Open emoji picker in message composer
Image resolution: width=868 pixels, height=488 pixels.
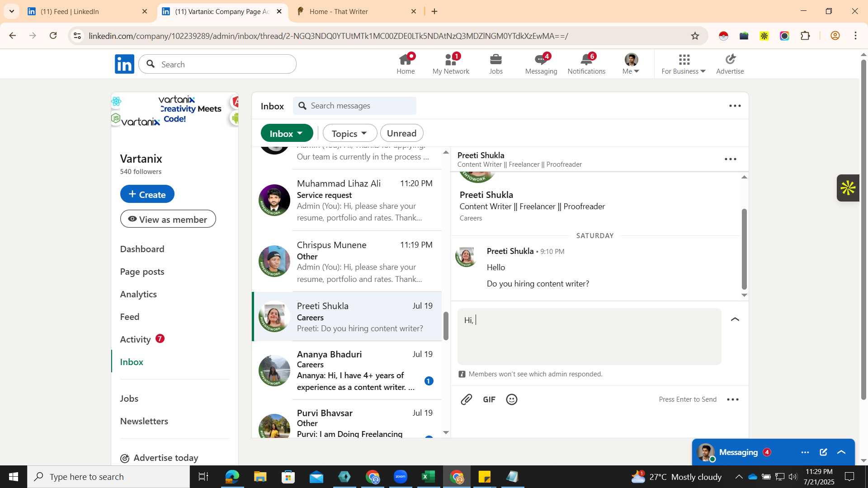512,399
